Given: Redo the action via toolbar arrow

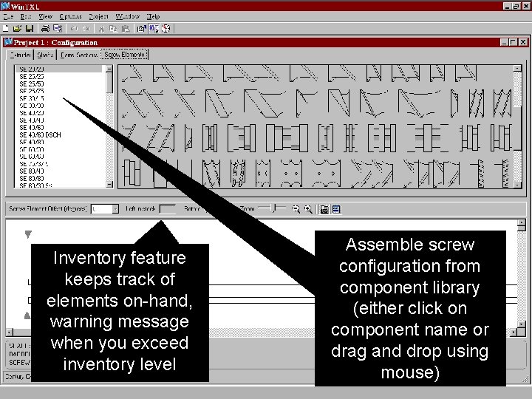Looking at the screenshot, I should click(x=86, y=29).
